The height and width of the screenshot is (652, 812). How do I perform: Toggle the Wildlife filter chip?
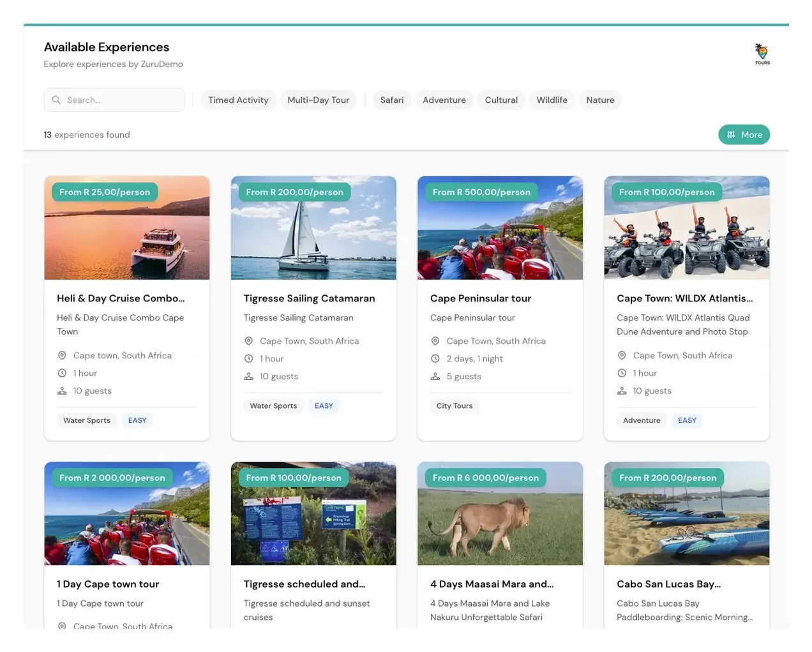[x=552, y=100]
